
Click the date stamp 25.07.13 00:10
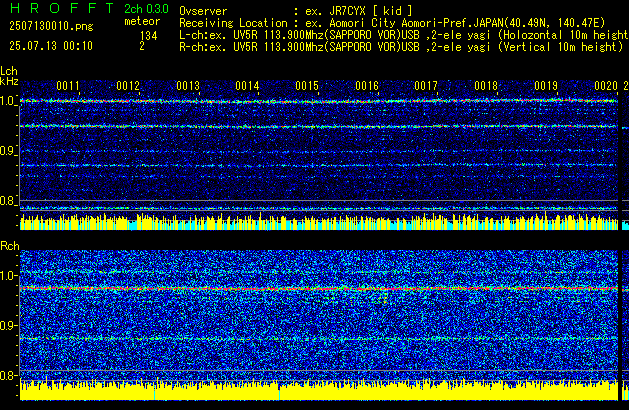click(51, 46)
